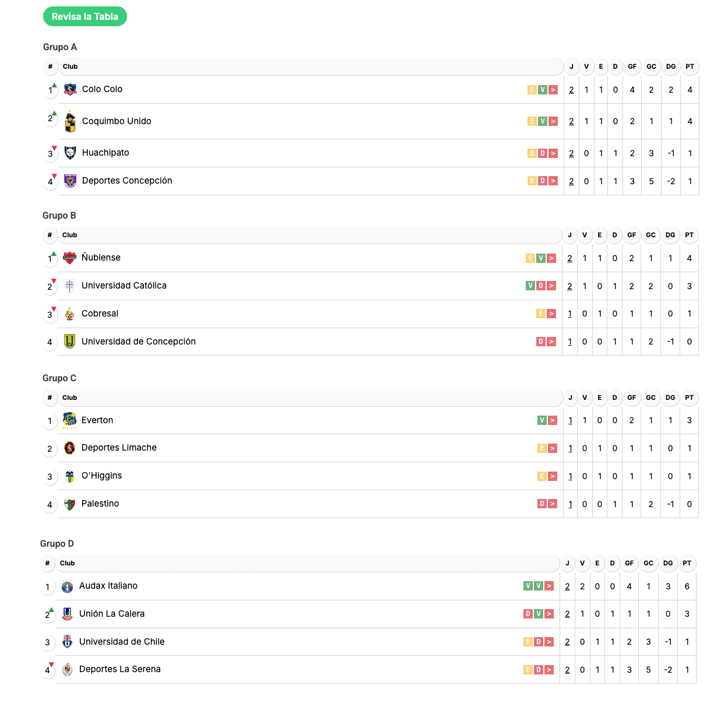
Task: Expand Everton's recent results arrow
Action: tap(553, 420)
